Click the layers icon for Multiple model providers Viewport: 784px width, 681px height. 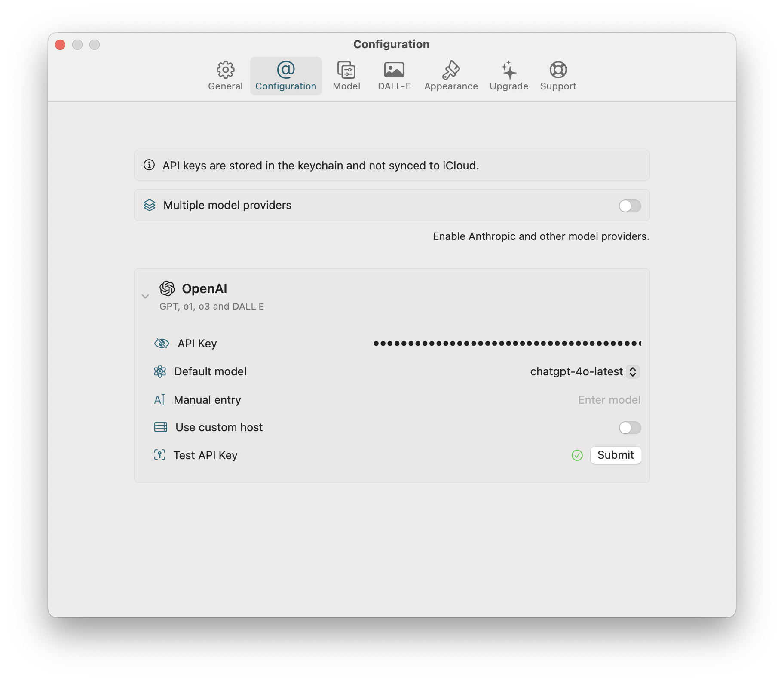pyautogui.click(x=150, y=205)
